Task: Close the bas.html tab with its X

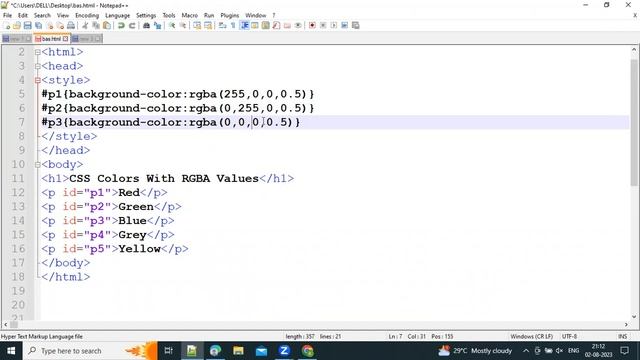Action: coord(65,39)
